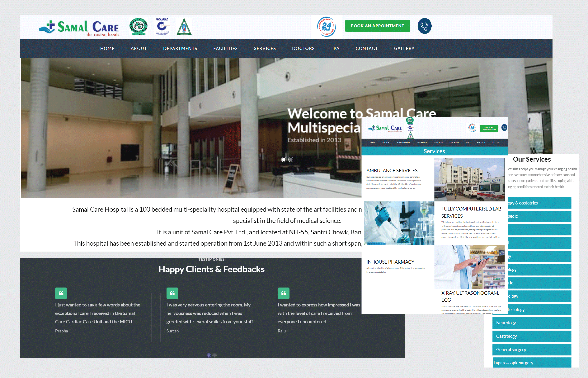Screen dimensions: 588x378
Task: Click the Book An Appointment button
Action: pos(377,26)
